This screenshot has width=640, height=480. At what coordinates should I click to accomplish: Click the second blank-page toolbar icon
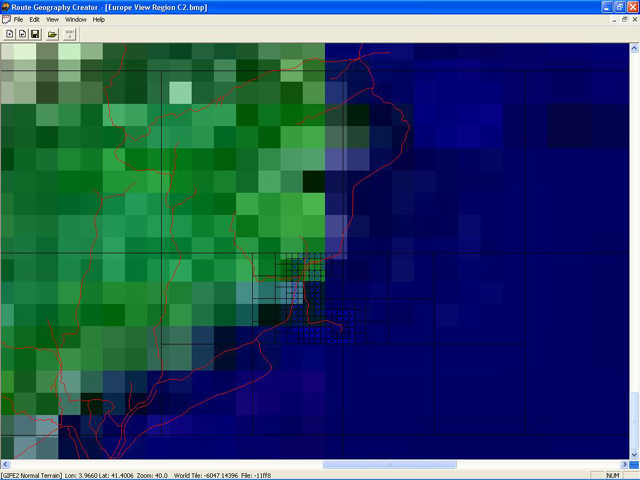point(22,34)
